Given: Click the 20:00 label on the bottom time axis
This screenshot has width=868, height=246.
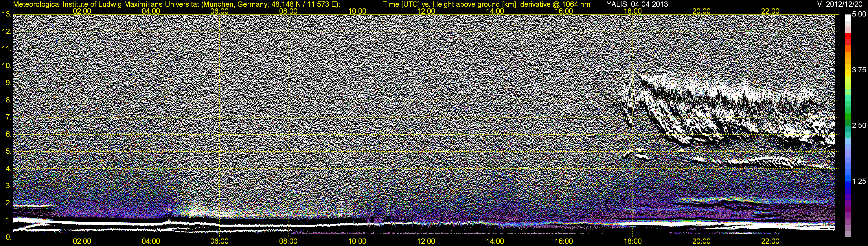Looking at the screenshot, I should point(702,242).
